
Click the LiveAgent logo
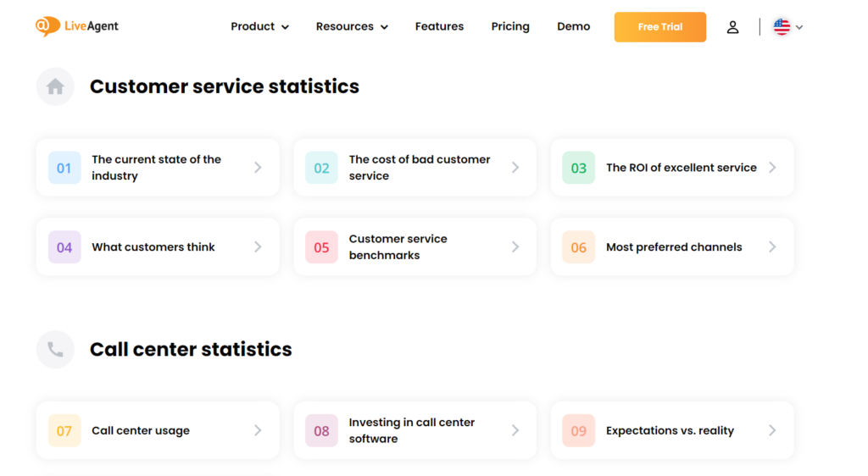(x=77, y=26)
